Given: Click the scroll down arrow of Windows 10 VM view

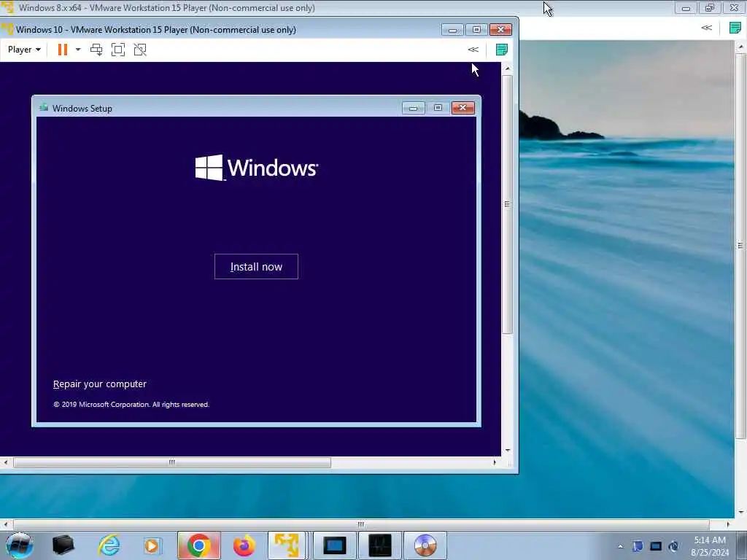Looking at the screenshot, I should coord(508,450).
